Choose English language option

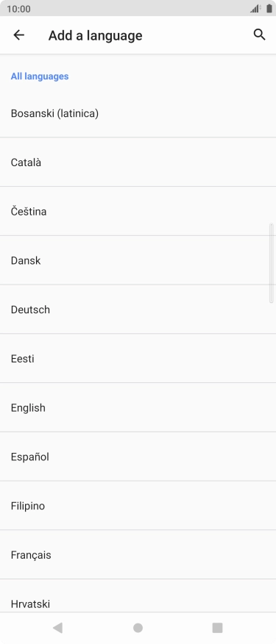tap(138, 407)
